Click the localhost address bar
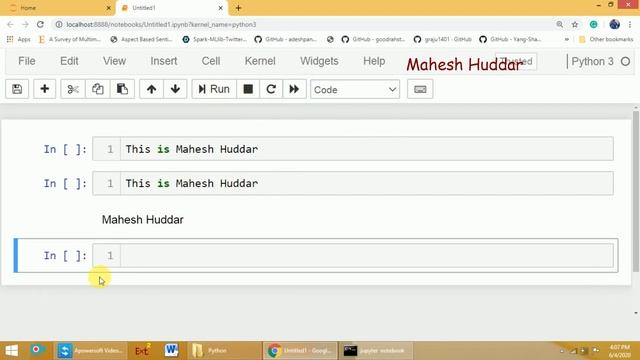This screenshot has height=360, width=640. (x=302, y=24)
